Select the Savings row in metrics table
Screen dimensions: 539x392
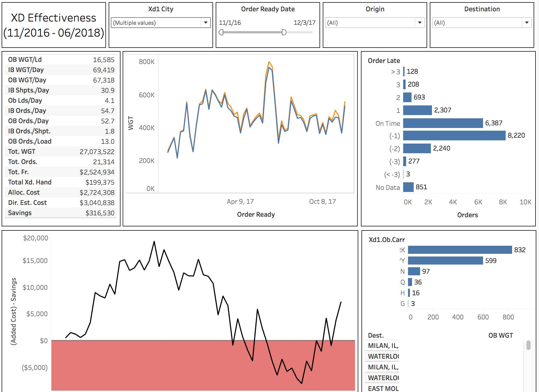(61, 213)
